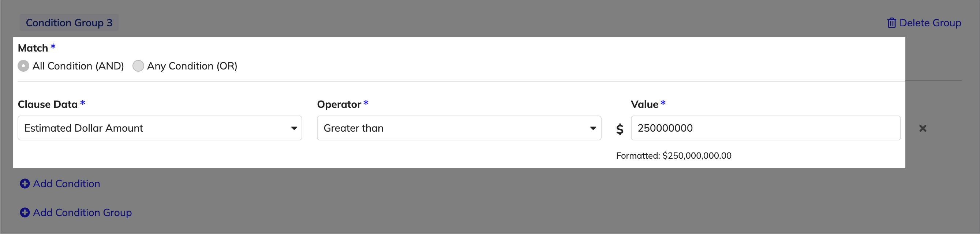Viewport: 980px width, 234px height.
Task: Remove the condition with the X icon
Action: pyautogui.click(x=923, y=128)
